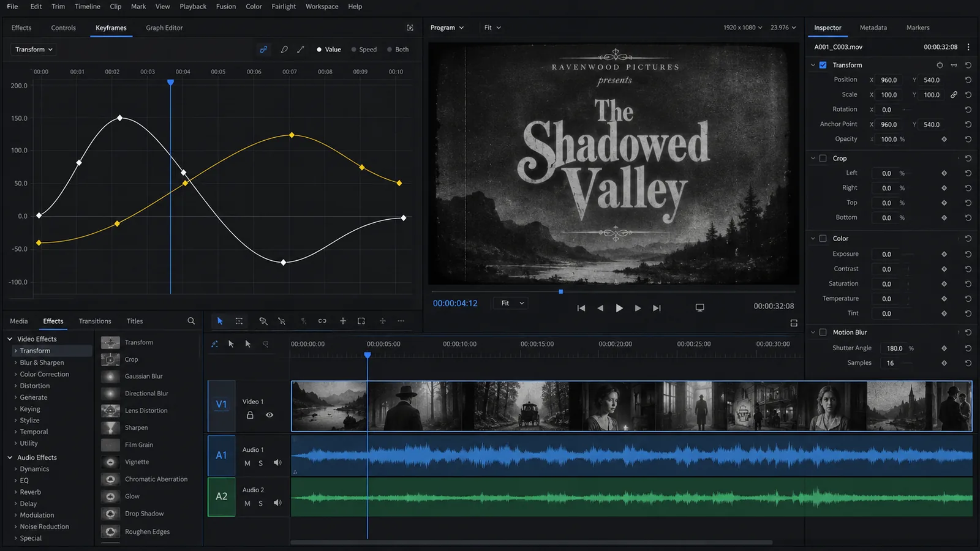Collapse the Video Effects tree
This screenshot has width=980, height=551.
[x=10, y=339]
